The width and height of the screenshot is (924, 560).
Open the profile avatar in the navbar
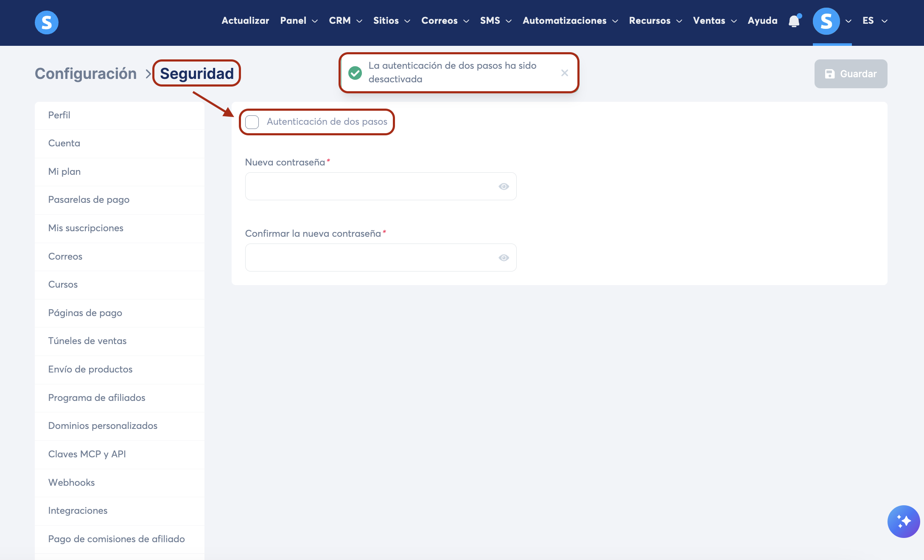pyautogui.click(x=826, y=21)
